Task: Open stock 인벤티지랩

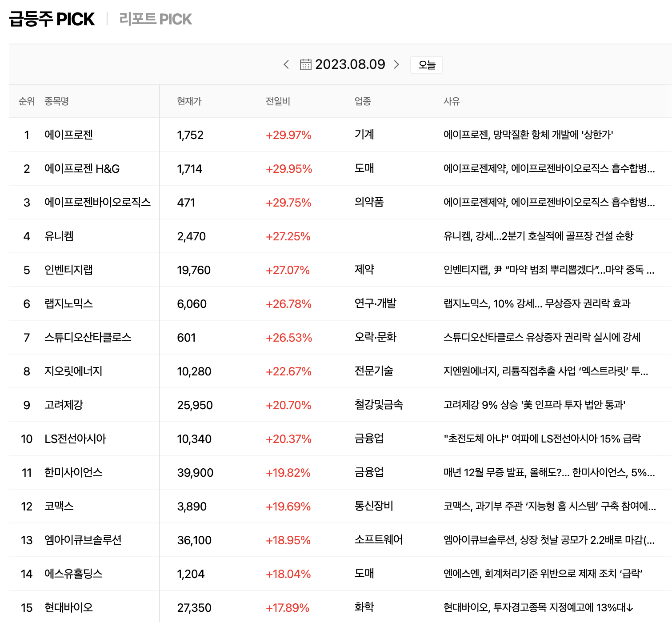Action: (68, 270)
